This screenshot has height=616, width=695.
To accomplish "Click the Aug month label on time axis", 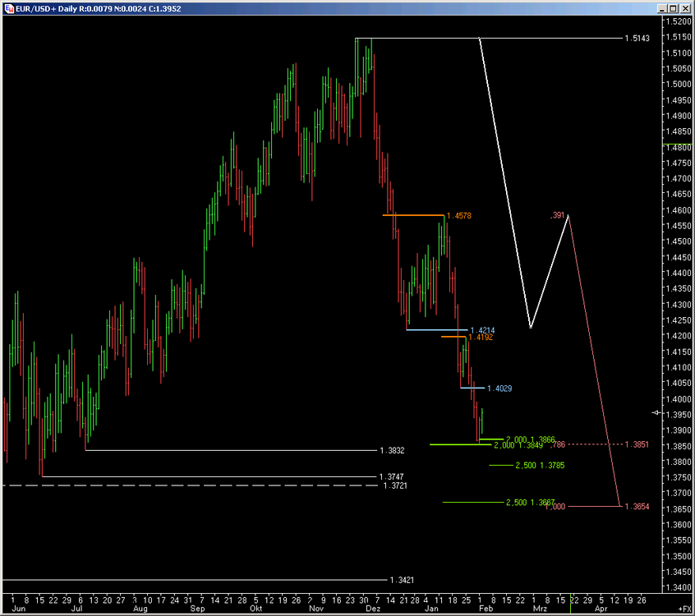I will click(140, 609).
